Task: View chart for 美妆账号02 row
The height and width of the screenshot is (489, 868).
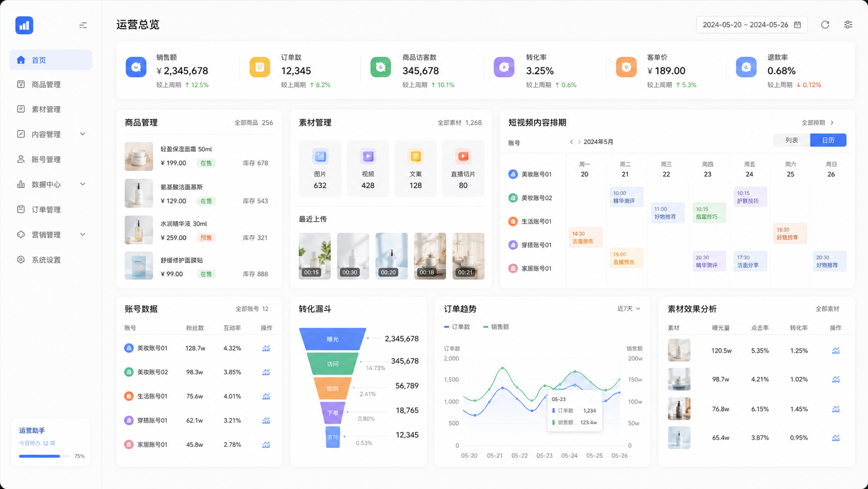Action: (266, 372)
